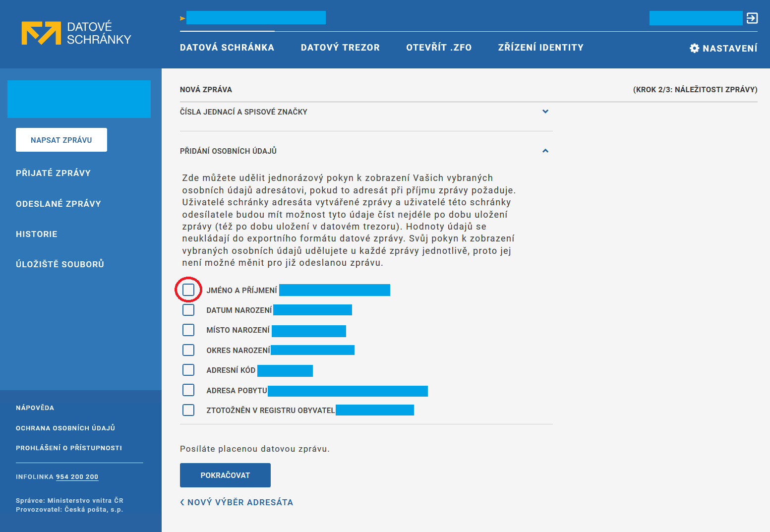
Task: Check Ztotožněn v registru obyvatel
Action: coord(188,410)
